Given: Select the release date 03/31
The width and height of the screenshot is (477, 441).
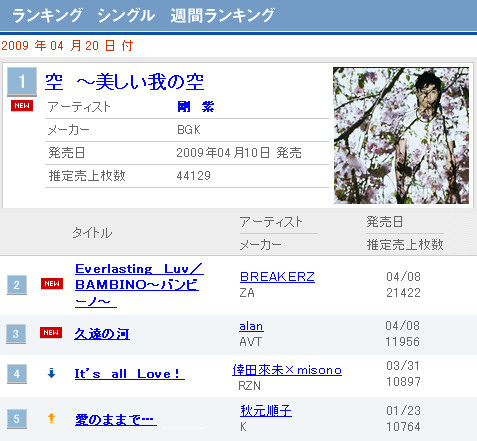Looking at the screenshot, I should 403,366.
